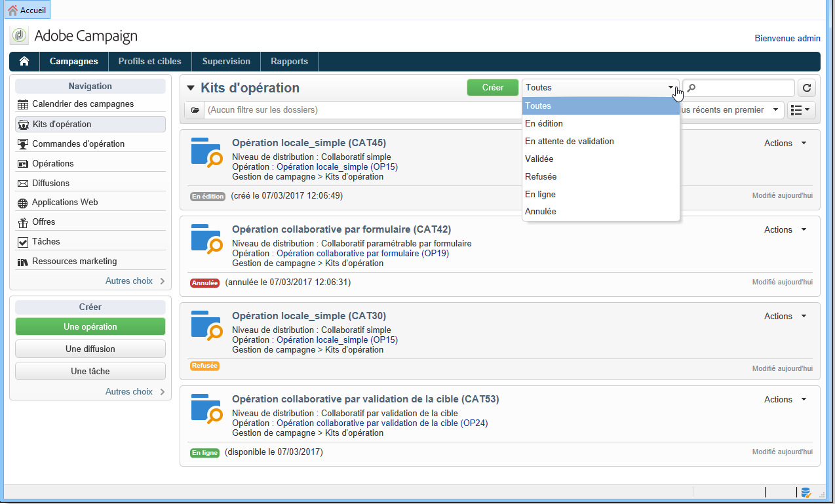Click database icon in status bar
835x504 pixels.
pyautogui.click(x=806, y=492)
